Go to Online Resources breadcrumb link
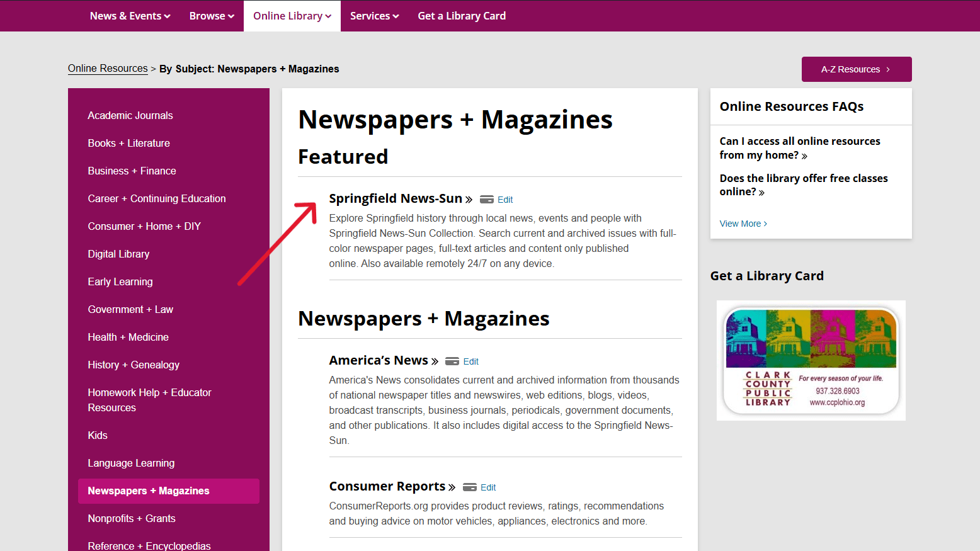The image size is (980, 551). click(x=108, y=69)
